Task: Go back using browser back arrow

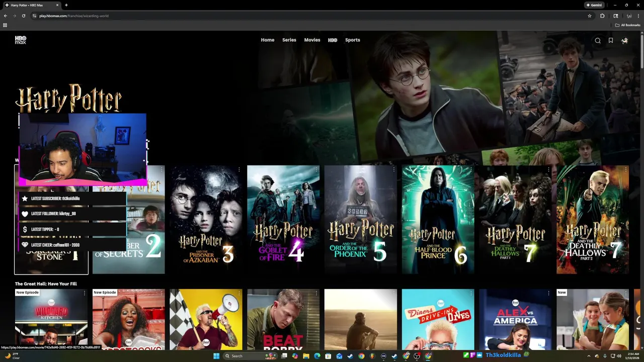Action: pyautogui.click(x=6, y=16)
